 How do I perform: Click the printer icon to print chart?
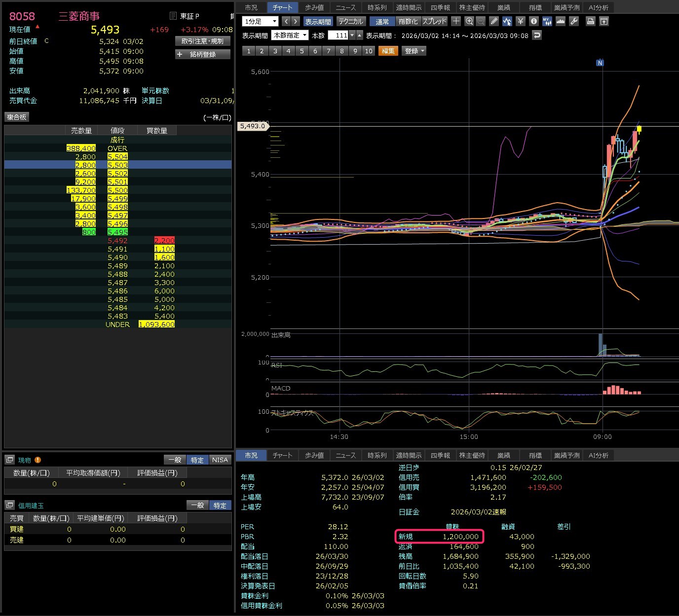(590, 21)
